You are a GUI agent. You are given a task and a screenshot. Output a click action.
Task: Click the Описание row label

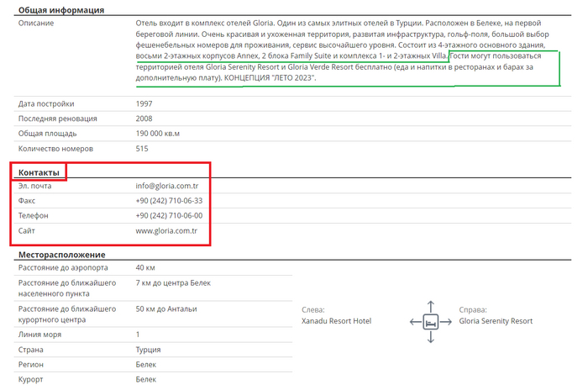tap(36, 24)
